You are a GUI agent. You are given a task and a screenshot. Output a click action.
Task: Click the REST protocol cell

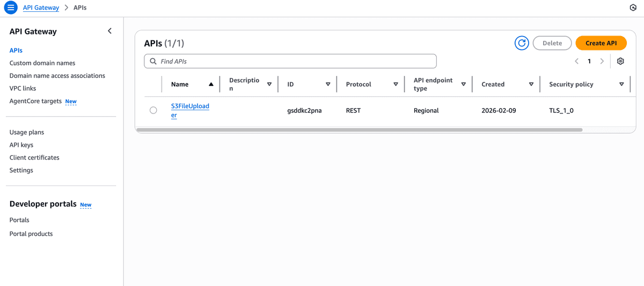point(353,110)
